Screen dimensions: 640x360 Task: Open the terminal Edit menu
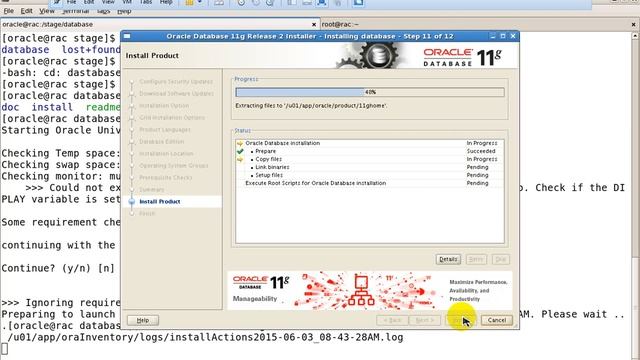point(27,11)
